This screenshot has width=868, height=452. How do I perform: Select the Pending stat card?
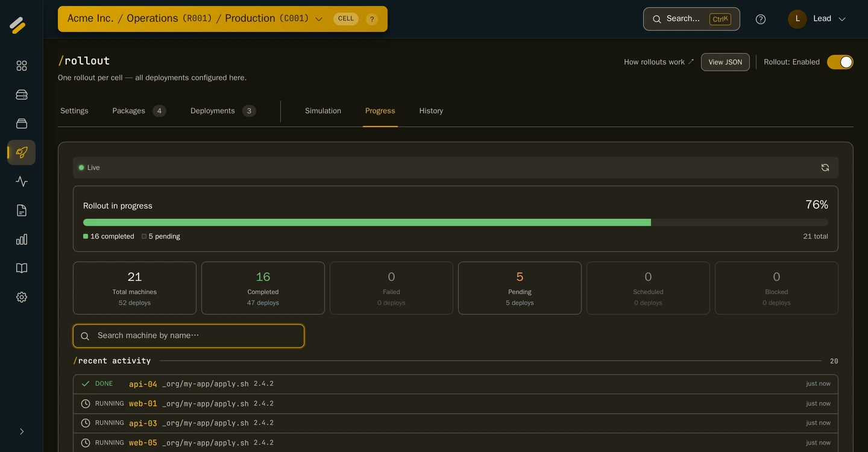pos(520,288)
